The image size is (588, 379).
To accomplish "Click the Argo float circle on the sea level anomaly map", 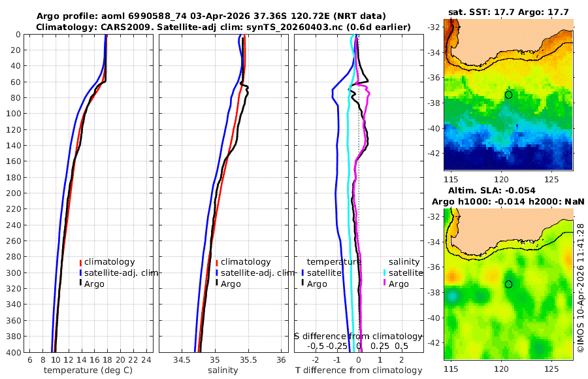I will coord(508,284).
